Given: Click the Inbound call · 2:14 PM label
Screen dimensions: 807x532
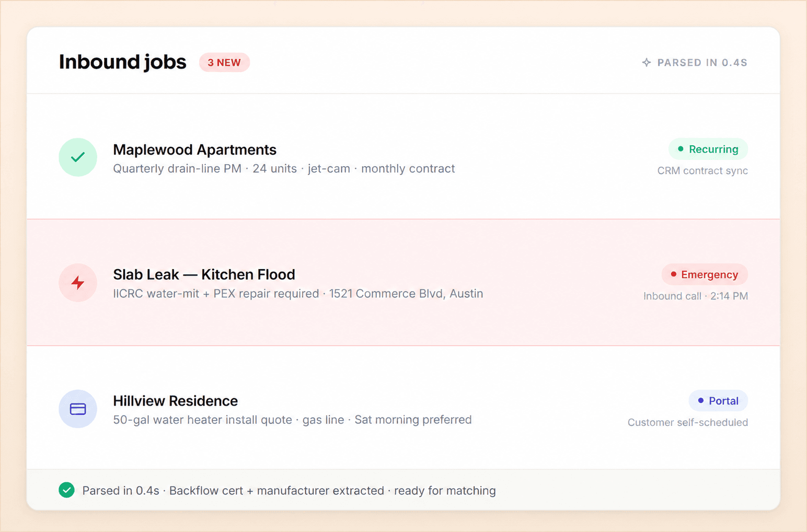Looking at the screenshot, I should pos(696,296).
